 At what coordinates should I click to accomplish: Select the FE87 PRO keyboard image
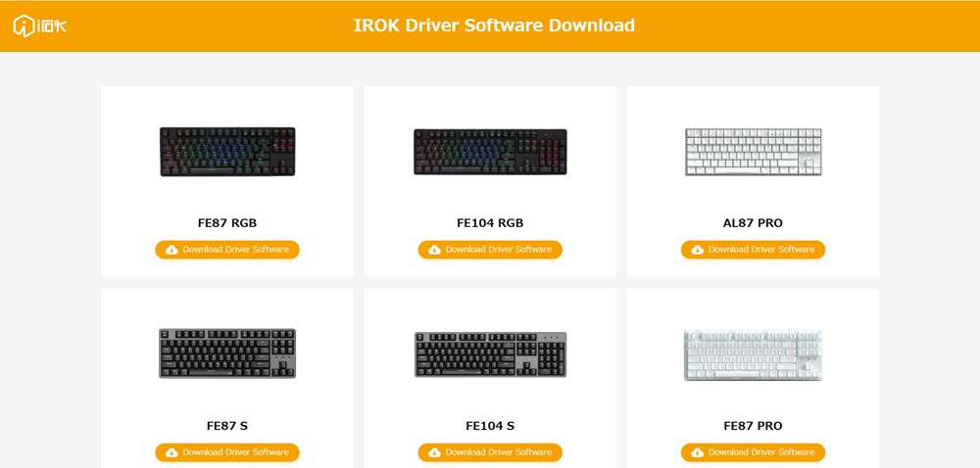753,355
